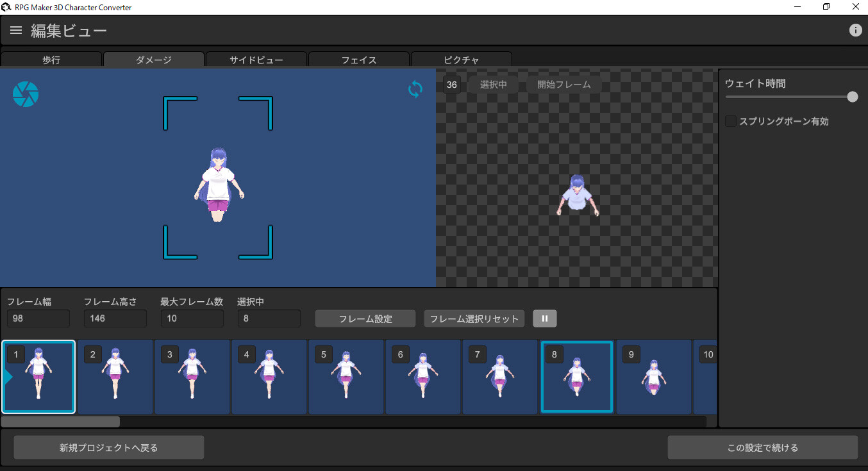Open the フェイス tab

(358, 60)
